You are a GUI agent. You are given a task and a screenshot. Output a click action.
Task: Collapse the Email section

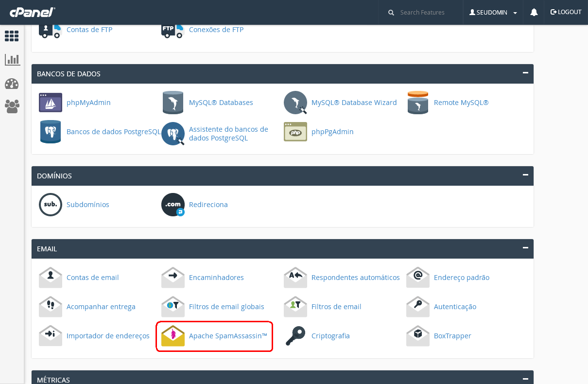pos(525,248)
